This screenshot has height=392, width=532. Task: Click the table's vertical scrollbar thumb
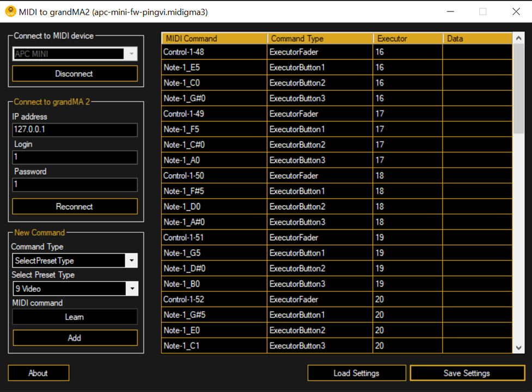pyautogui.click(x=518, y=89)
